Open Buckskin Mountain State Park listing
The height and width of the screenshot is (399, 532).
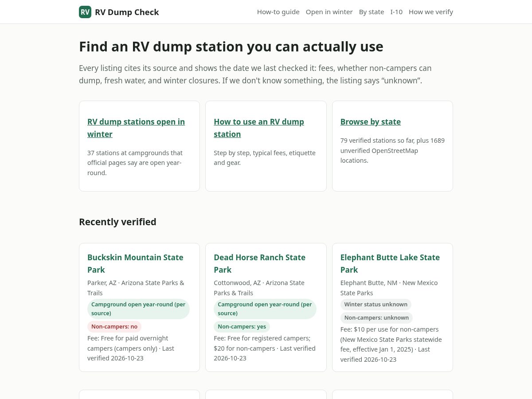click(x=135, y=263)
